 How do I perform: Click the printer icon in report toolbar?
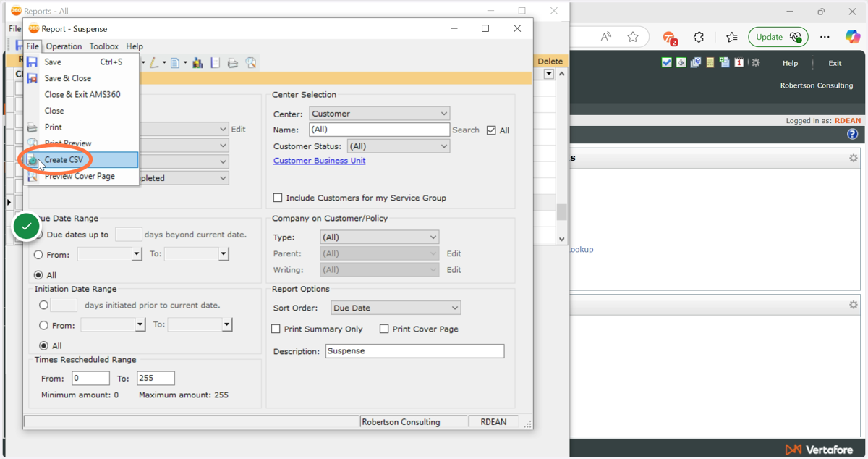pos(233,63)
